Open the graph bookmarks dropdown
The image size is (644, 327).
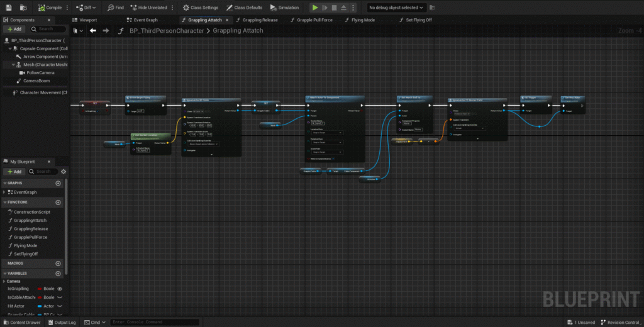click(x=78, y=30)
